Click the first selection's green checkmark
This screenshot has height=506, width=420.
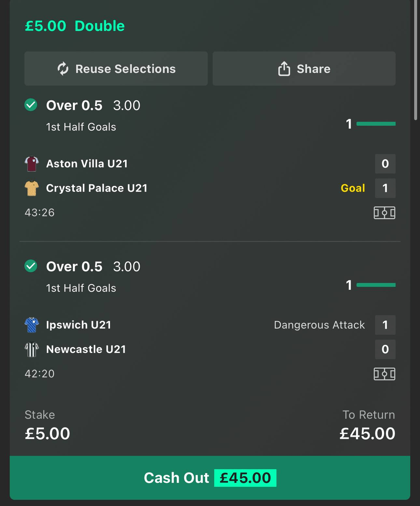[31, 105]
